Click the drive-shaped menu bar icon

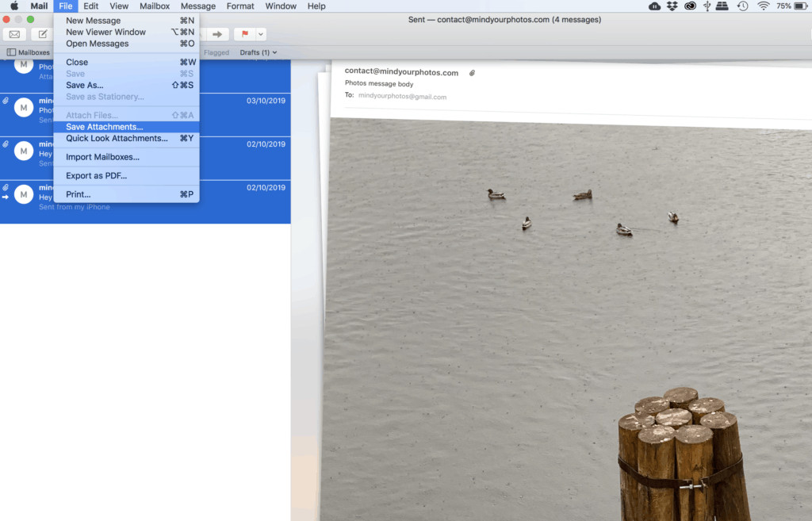[x=722, y=6]
